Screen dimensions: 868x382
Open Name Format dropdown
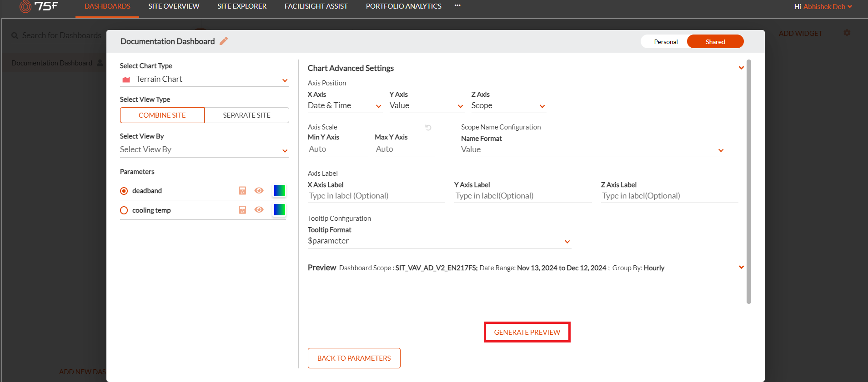592,150
